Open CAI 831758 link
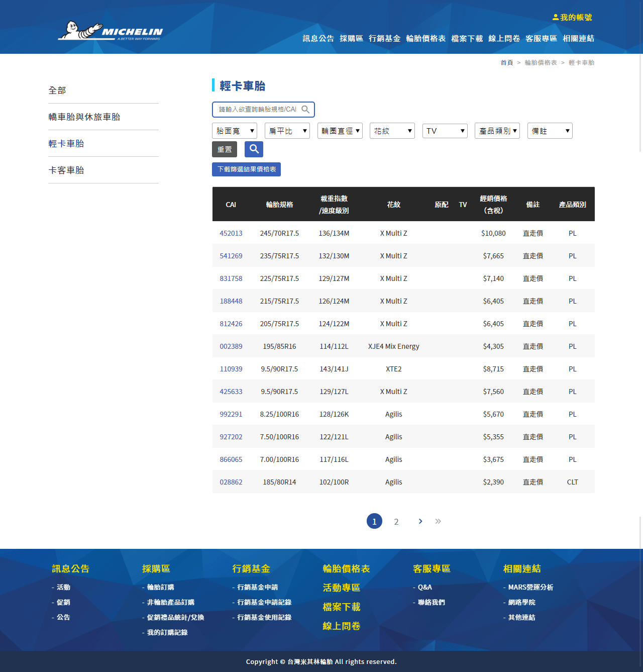643x672 pixels. click(231, 278)
